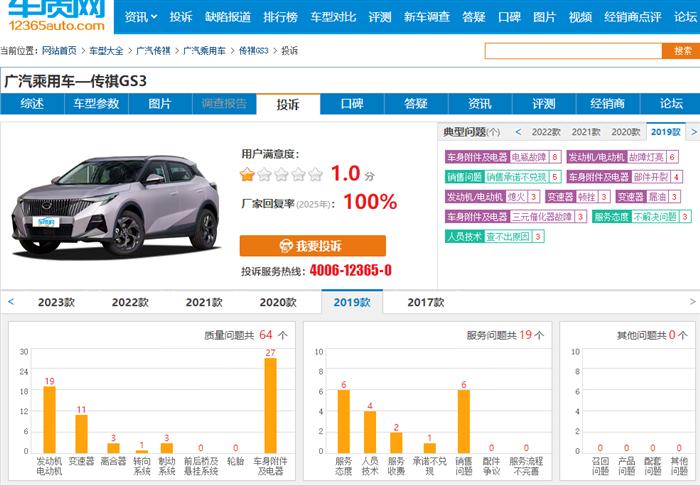Open 车型对比 in the top navigation
This screenshot has height=485, width=700.
[333, 17]
